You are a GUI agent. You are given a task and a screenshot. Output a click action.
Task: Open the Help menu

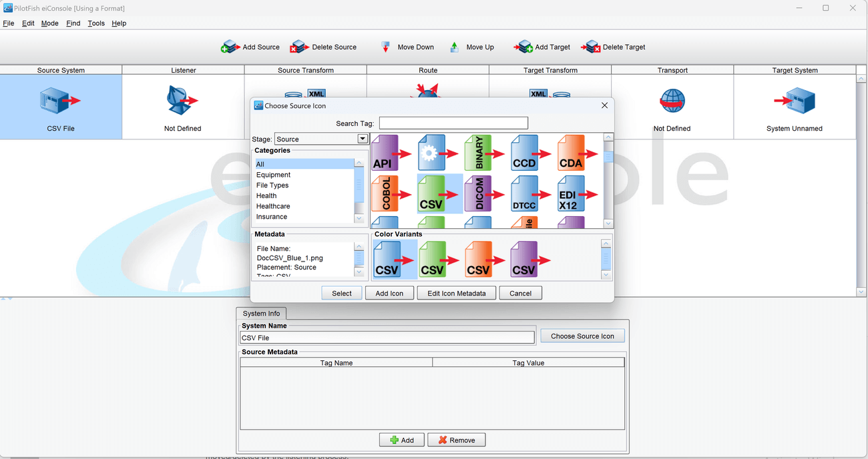point(119,23)
